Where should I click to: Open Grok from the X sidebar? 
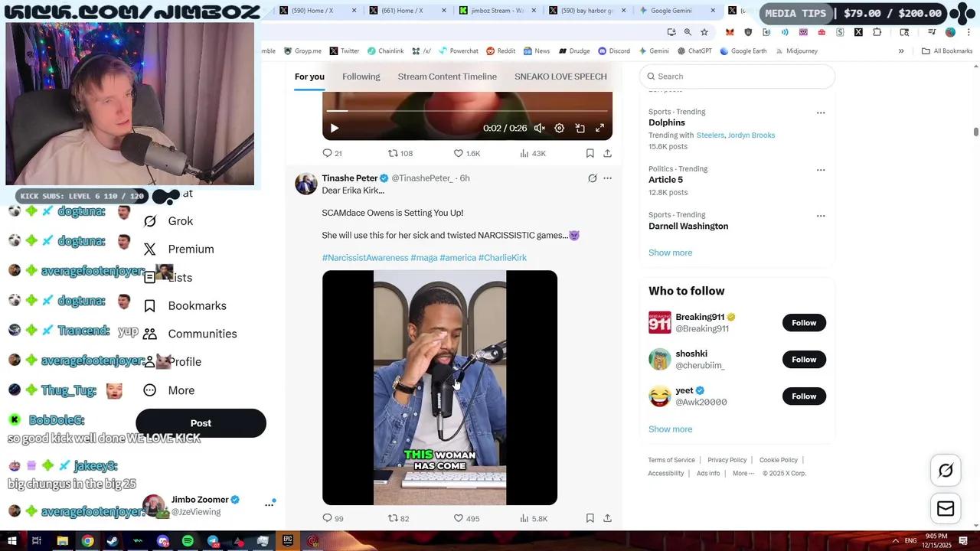180,220
